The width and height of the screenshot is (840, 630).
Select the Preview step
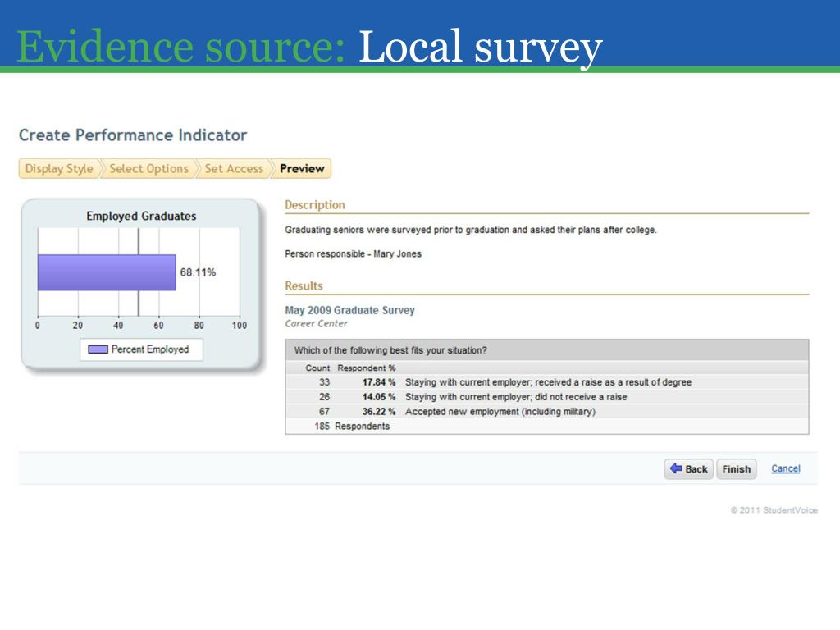[x=302, y=168]
